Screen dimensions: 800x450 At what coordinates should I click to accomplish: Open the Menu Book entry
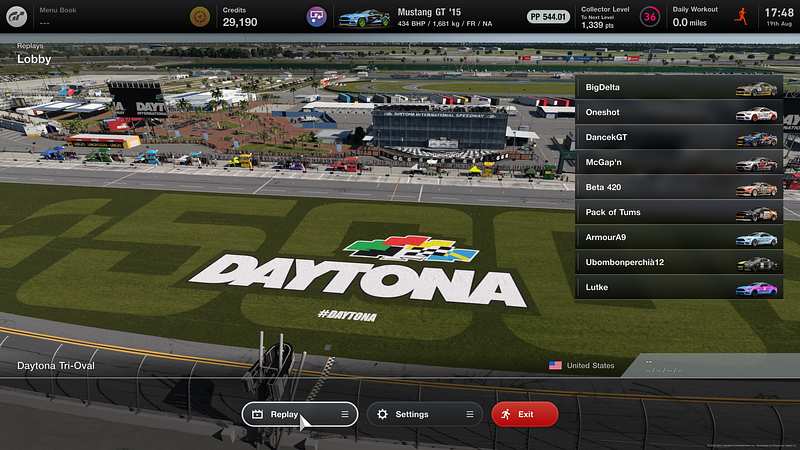tap(58, 16)
